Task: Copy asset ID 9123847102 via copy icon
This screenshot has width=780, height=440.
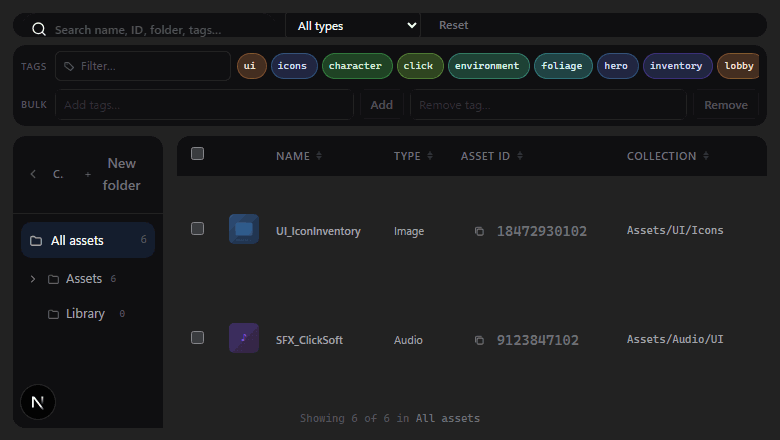Action: point(479,340)
